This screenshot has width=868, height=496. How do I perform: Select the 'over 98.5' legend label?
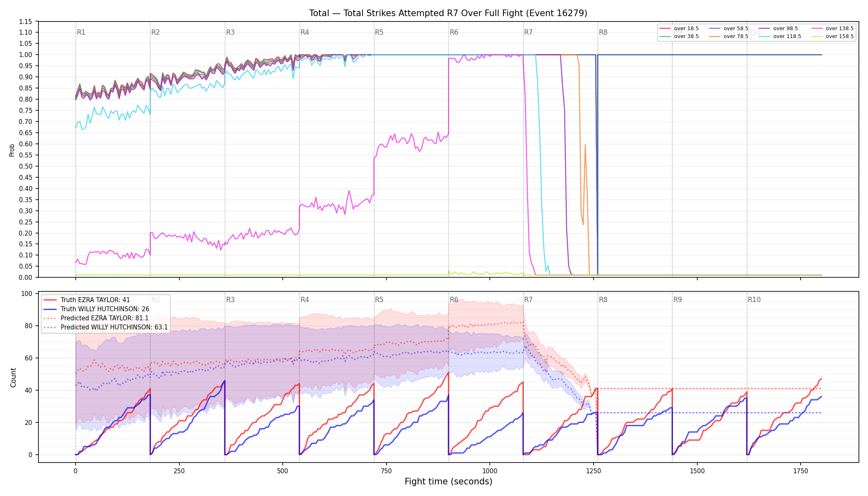(785, 29)
